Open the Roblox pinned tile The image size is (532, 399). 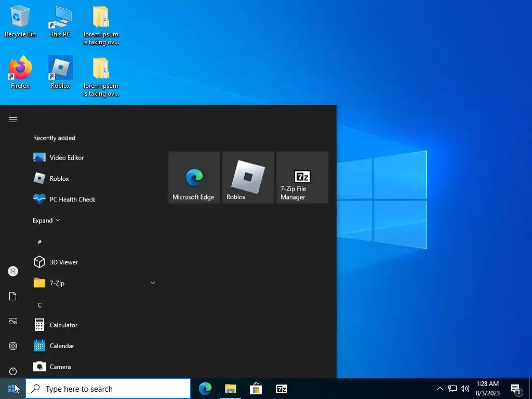(x=248, y=178)
